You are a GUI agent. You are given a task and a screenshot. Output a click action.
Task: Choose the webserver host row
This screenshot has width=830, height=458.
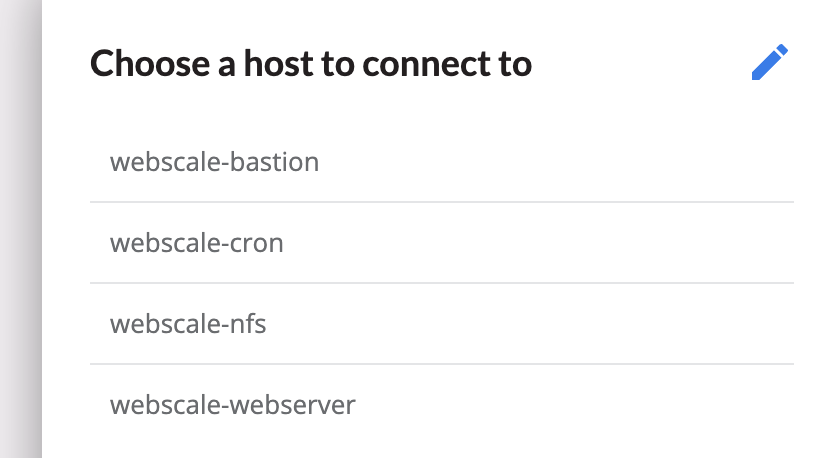(233, 404)
